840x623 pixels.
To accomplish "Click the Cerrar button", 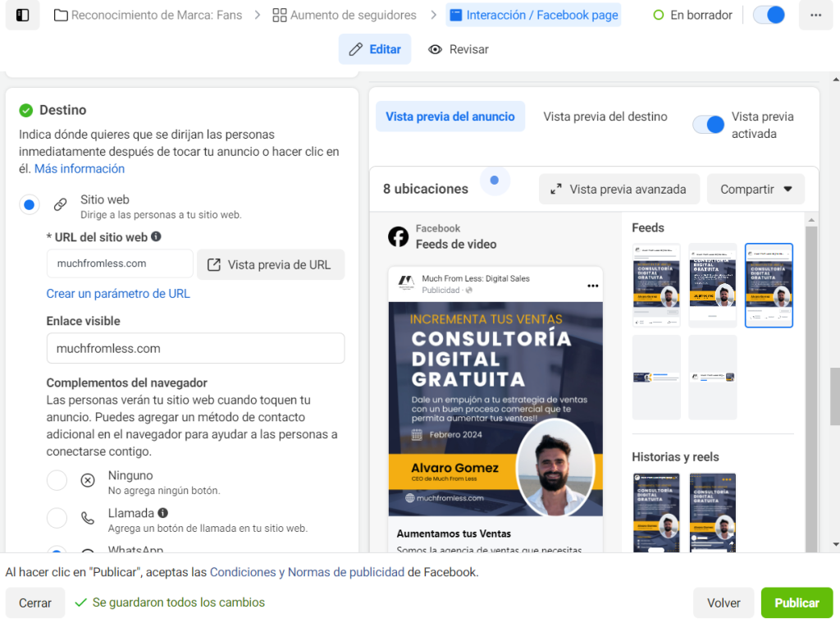I will click(x=35, y=602).
